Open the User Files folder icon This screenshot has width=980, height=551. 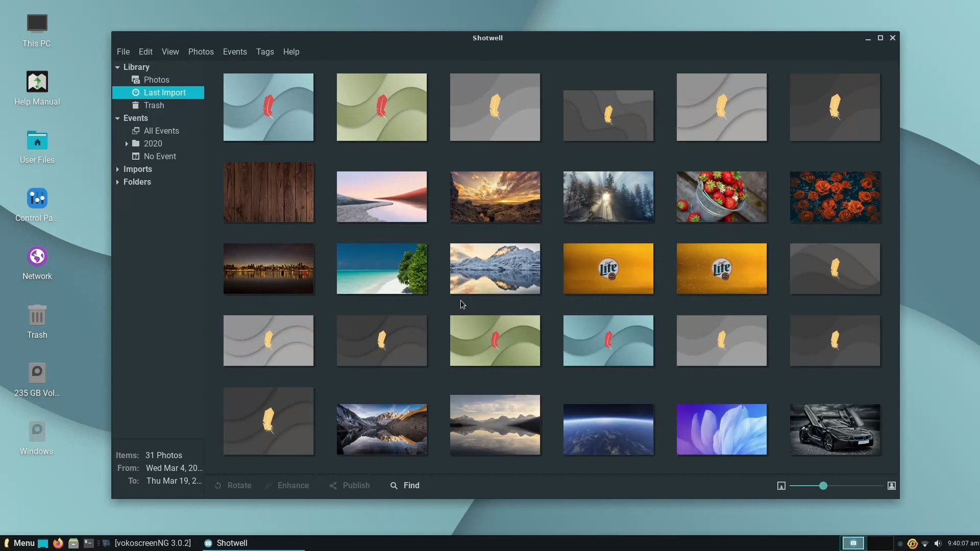37,147
